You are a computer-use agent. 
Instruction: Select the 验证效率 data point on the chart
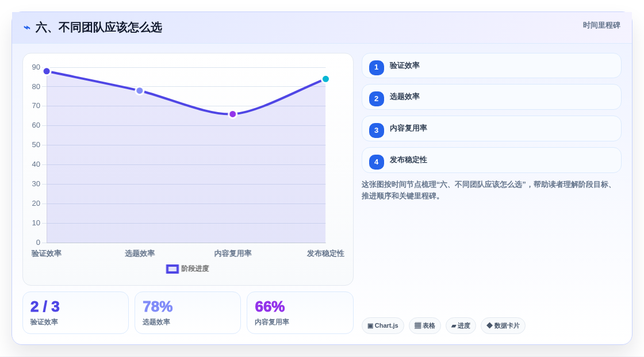47,71
